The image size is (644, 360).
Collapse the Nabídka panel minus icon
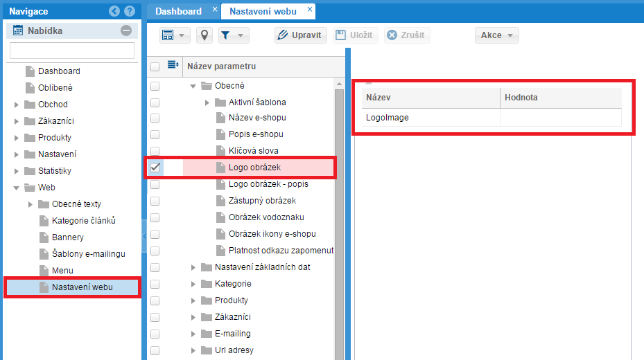tap(126, 30)
